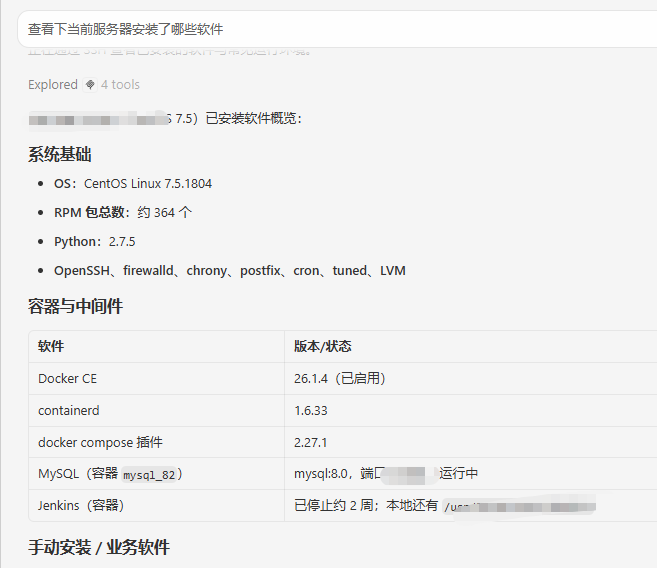Screen dimensions: 657x568
Task: Click the '已安装软件概览' summary line
Action: pyautogui.click(x=165, y=119)
